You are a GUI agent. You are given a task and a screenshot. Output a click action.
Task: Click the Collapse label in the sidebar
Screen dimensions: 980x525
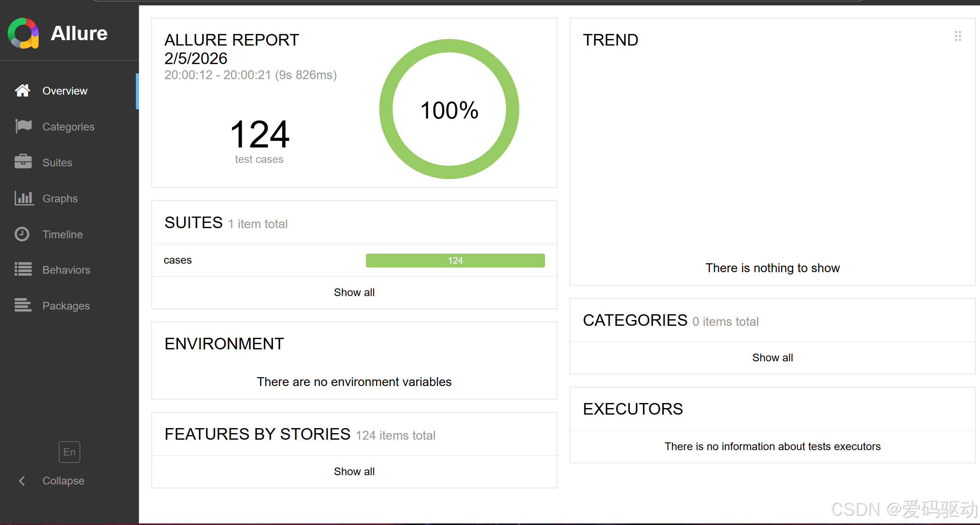[x=63, y=481]
